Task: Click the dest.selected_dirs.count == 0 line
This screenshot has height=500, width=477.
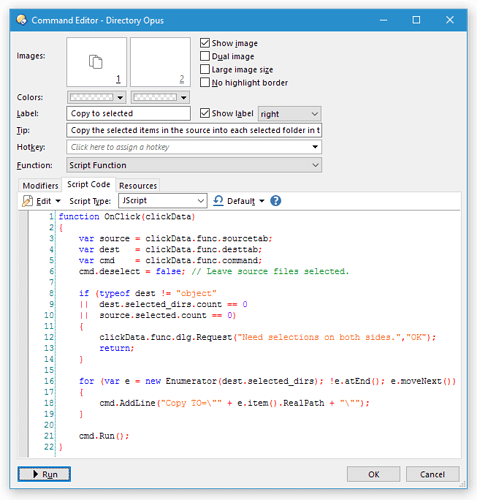Action: pyautogui.click(x=163, y=304)
